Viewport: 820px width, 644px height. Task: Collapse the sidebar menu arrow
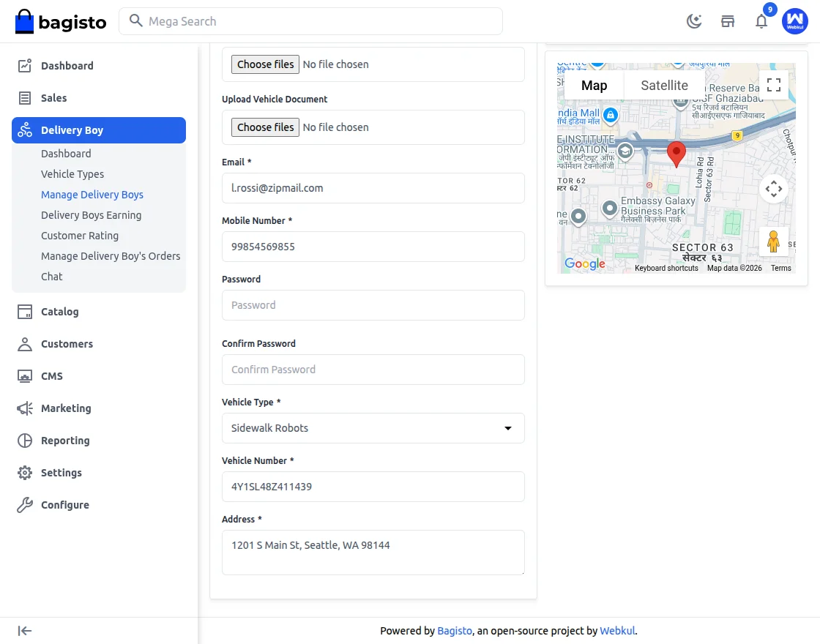pyautogui.click(x=25, y=631)
